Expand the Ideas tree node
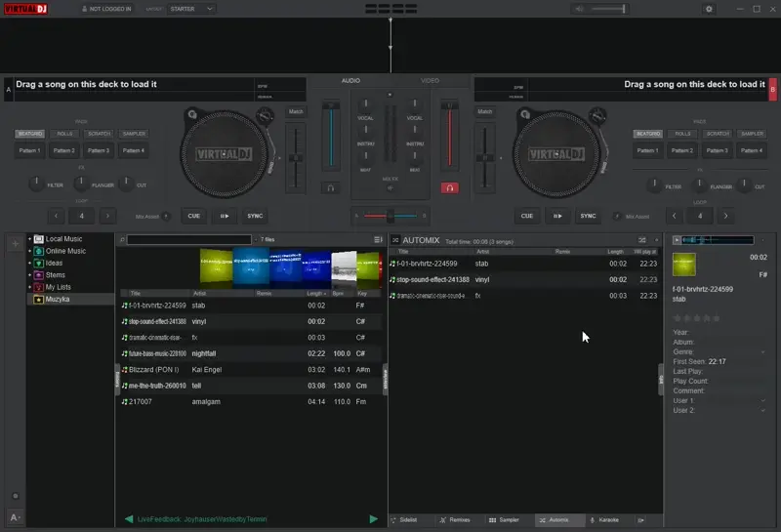This screenshot has width=781, height=532. 30,263
